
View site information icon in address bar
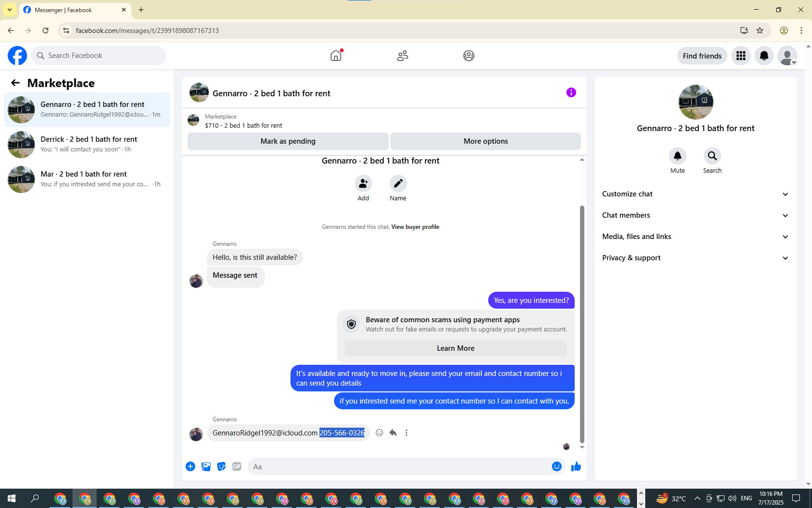66,30
